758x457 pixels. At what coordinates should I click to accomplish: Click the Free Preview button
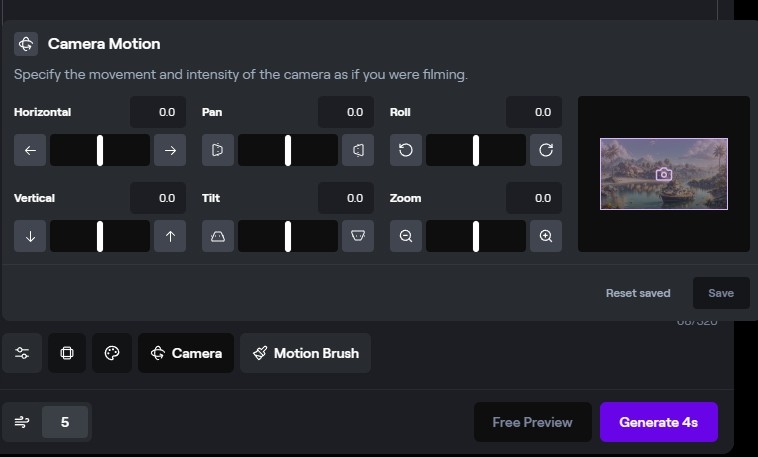tap(532, 422)
